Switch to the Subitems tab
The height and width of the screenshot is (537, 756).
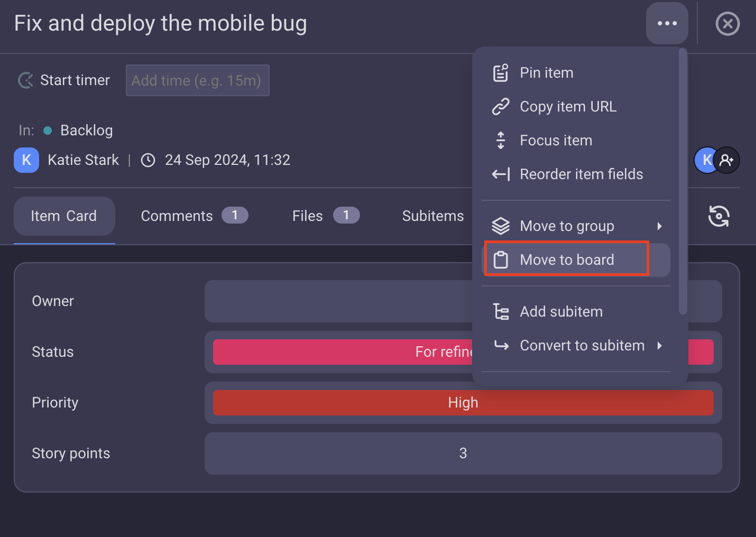click(x=432, y=216)
